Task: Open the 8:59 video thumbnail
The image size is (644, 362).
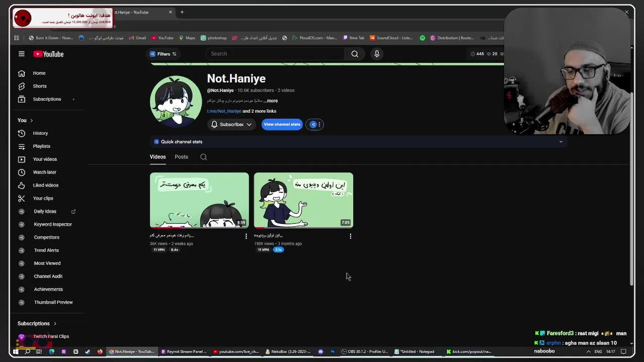Action: point(199,200)
